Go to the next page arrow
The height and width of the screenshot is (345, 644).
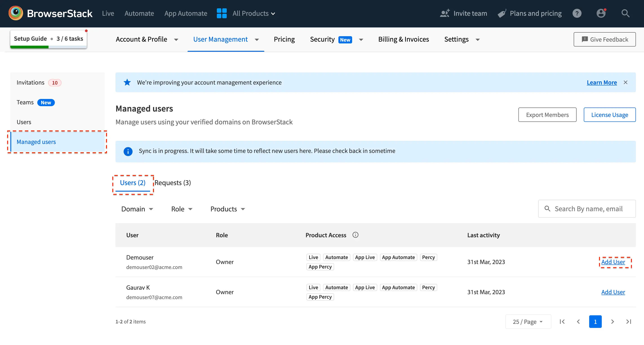click(x=612, y=321)
